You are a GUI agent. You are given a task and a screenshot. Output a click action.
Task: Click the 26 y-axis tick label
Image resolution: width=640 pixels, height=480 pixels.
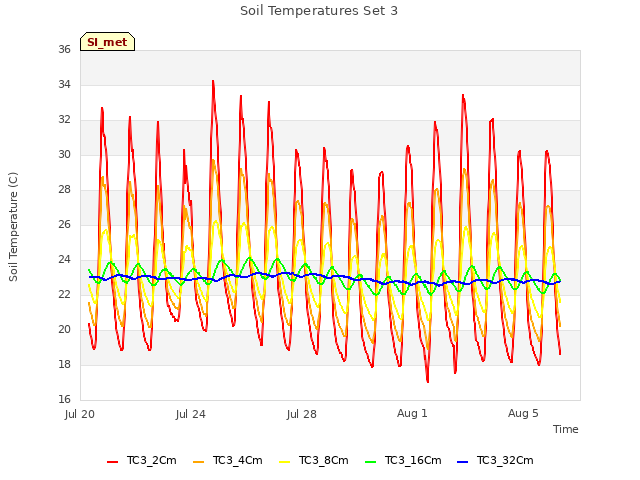pyautogui.click(x=64, y=224)
